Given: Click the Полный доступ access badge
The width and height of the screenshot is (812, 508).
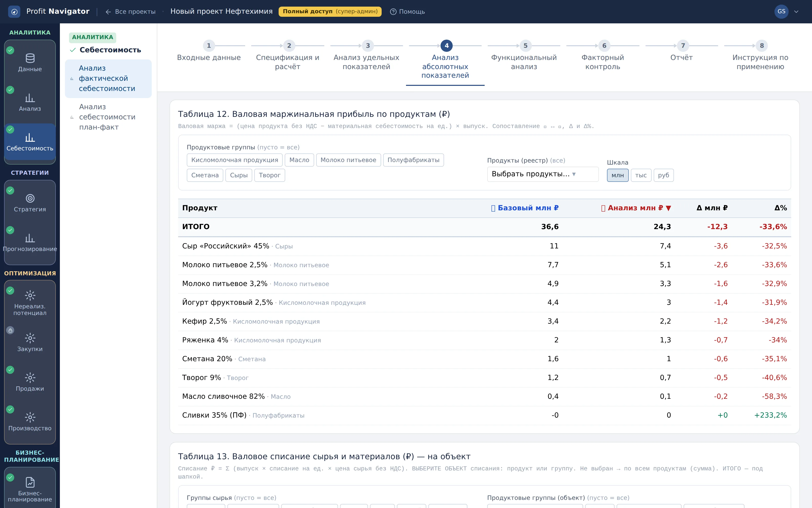Looking at the screenshot, I should tap(330, 11).
